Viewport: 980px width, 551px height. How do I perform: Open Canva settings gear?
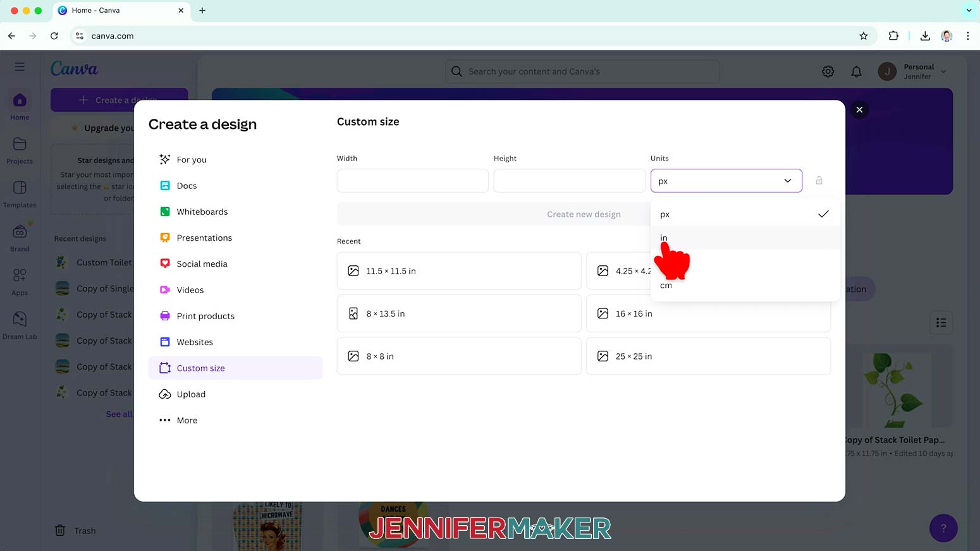pyautogui.click(x=828, y=71)
